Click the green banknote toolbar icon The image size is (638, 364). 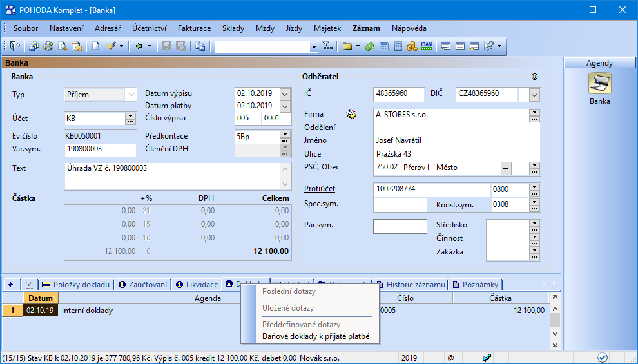click(369, 46)
